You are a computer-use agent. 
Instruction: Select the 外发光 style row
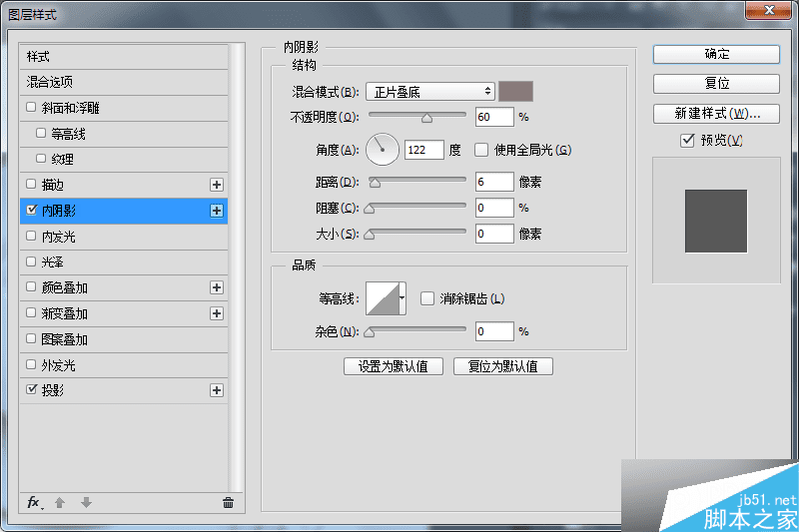(x=124, y=365)
